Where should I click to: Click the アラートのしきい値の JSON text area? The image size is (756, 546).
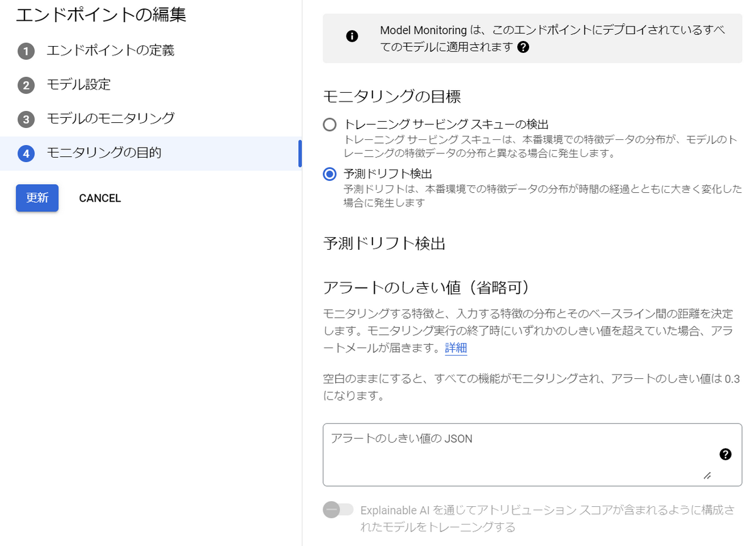532,455
